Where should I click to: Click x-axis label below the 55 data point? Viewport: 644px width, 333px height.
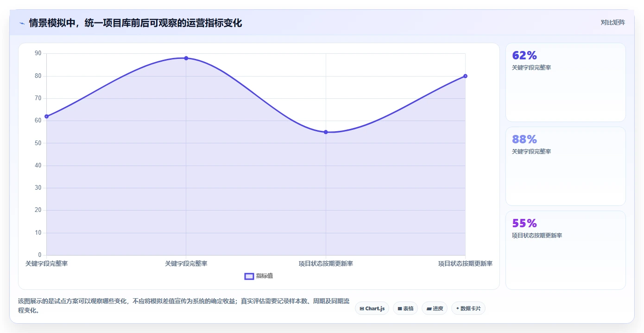click(326, 264)
